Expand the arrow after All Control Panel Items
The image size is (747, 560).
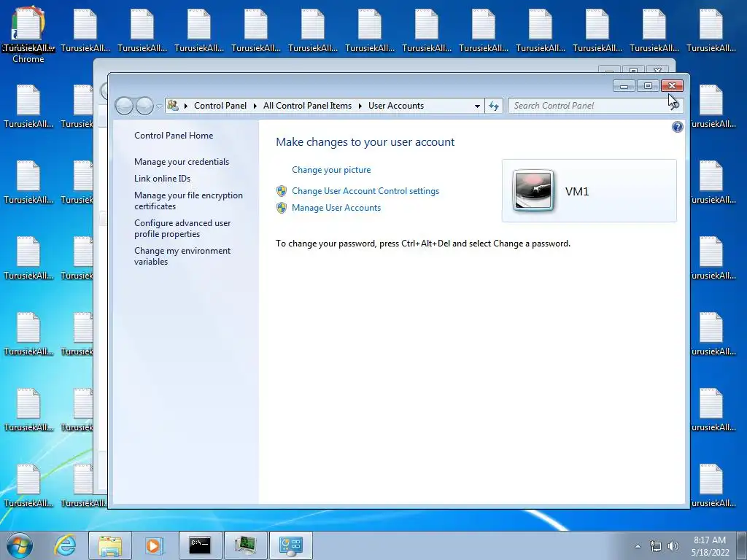(360, 106)
